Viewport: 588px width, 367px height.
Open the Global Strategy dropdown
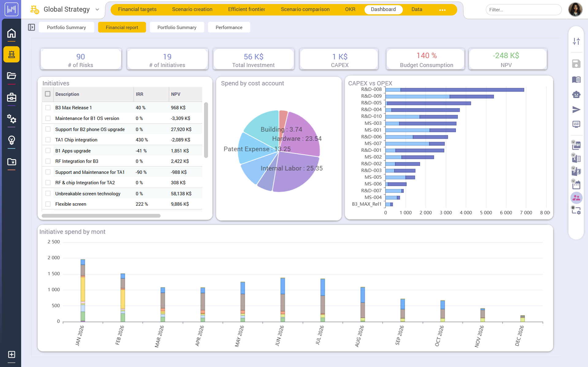[97, 9]
